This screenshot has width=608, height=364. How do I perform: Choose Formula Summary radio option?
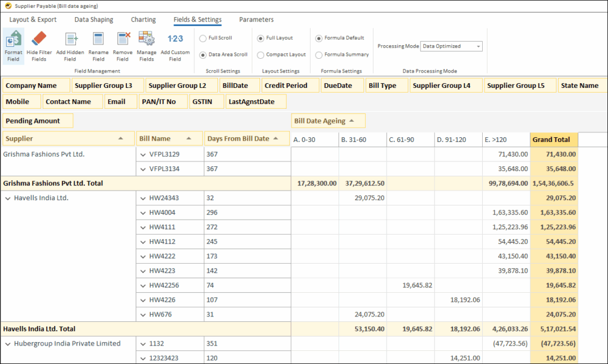click(319, 55)
